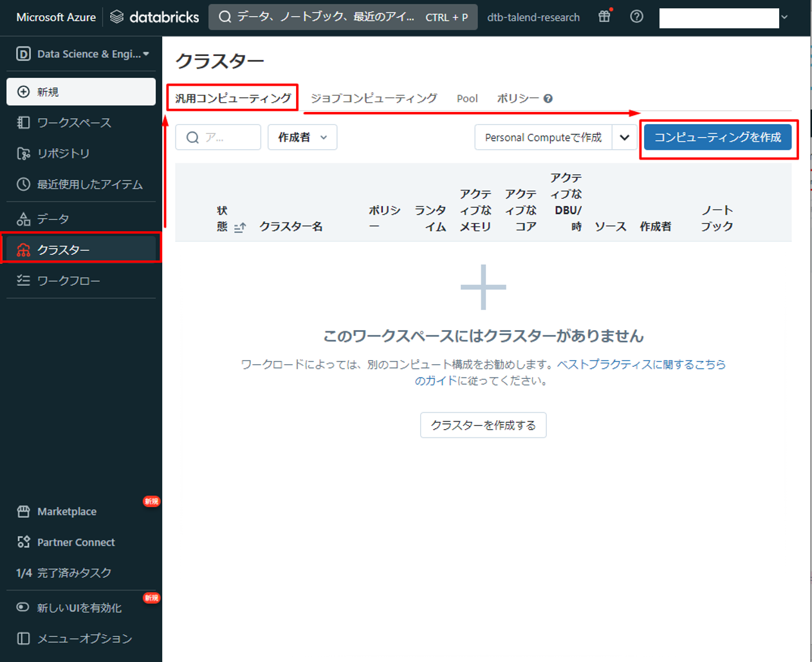Screen dimensions: 812x662
Task: Expand the Data Science & Engineering persona dropdown
Action: (82, 54)
